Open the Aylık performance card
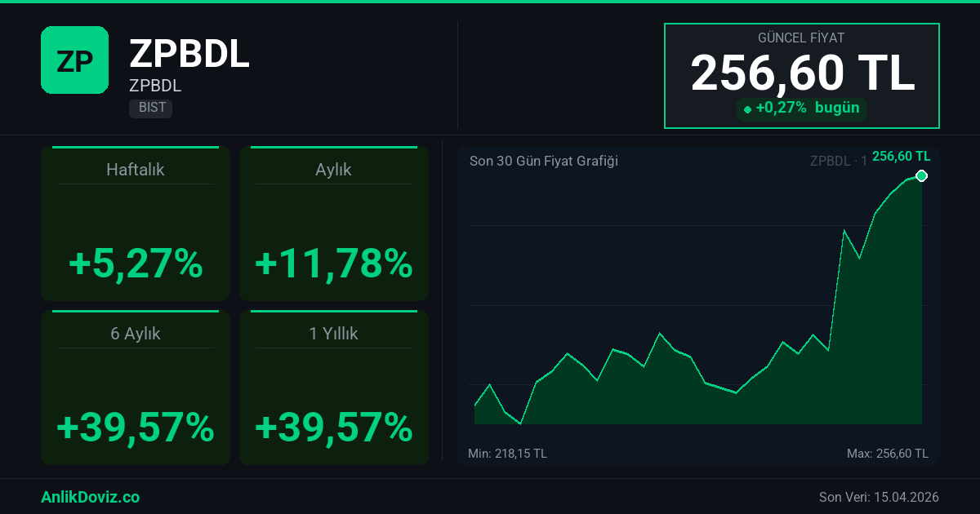Viewport: 980px width, 514px height. 333,224
